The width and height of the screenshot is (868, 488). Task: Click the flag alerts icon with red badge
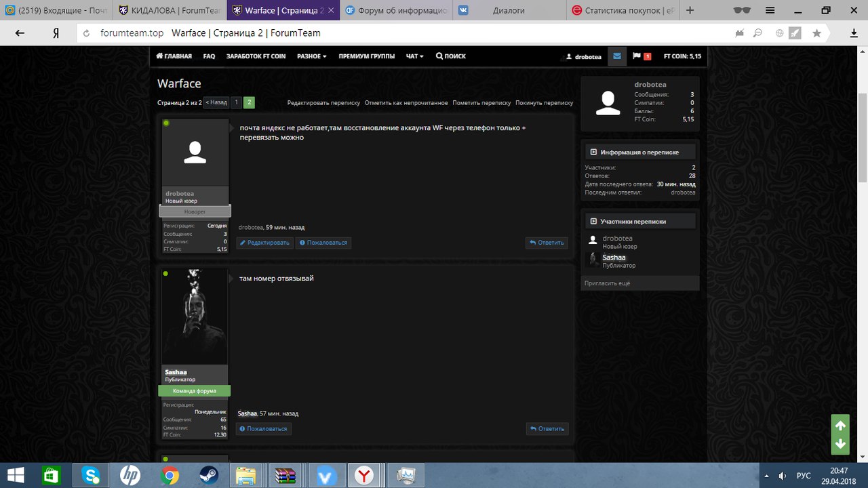637,56
